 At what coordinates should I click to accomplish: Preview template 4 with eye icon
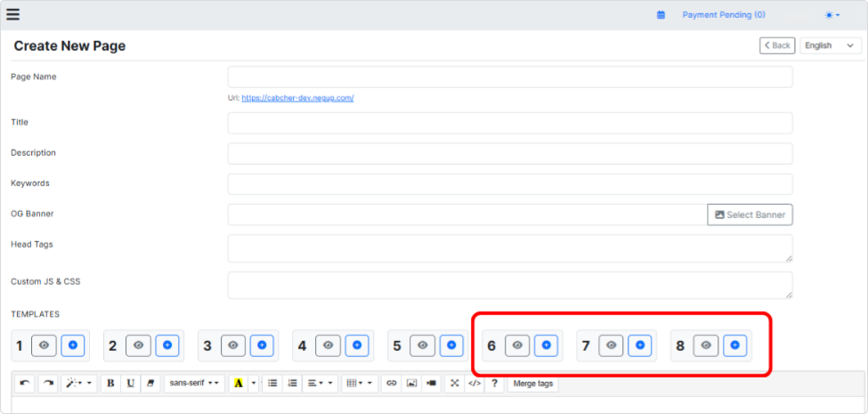tap(328, 345)
